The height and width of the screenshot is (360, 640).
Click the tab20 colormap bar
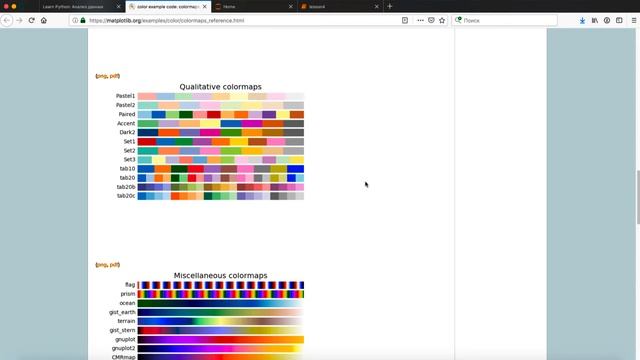point(220,178)
